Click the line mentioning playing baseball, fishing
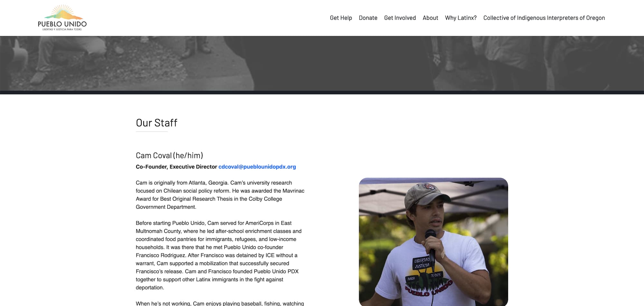 pos(220,303)
